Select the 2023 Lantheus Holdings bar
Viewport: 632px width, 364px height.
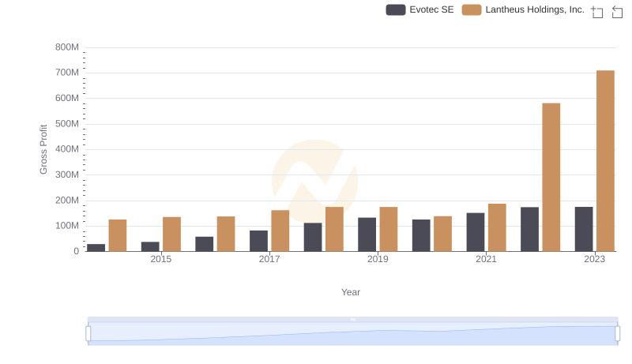point(605,161)
